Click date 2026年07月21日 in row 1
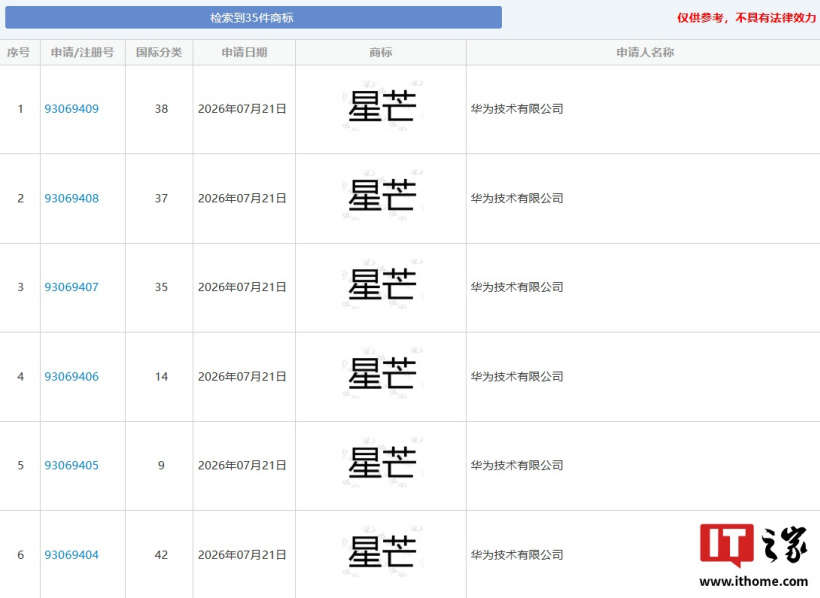This screenshot has width=820, height=598. (242, 109)
